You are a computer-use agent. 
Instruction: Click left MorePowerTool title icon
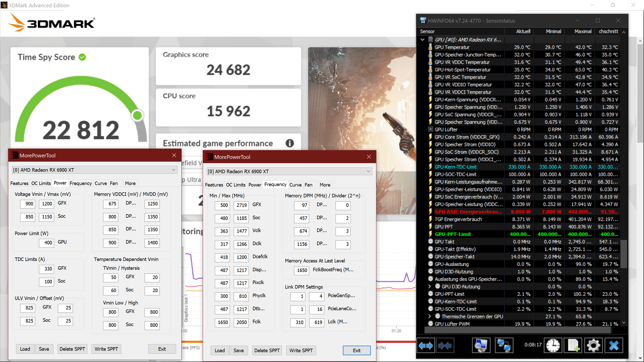tap(15, 155)
